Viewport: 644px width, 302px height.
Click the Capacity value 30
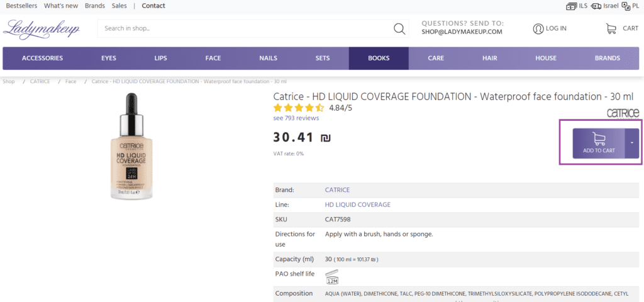(x=328, y=259)
